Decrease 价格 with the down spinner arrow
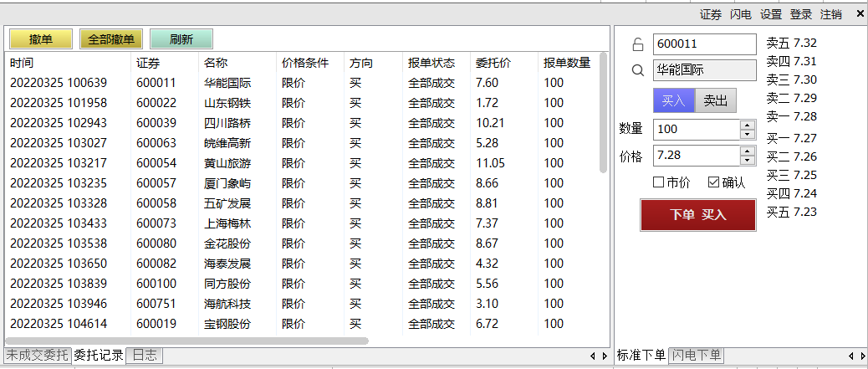The width and height of the screenshot is (868, 369). (748, 160)
